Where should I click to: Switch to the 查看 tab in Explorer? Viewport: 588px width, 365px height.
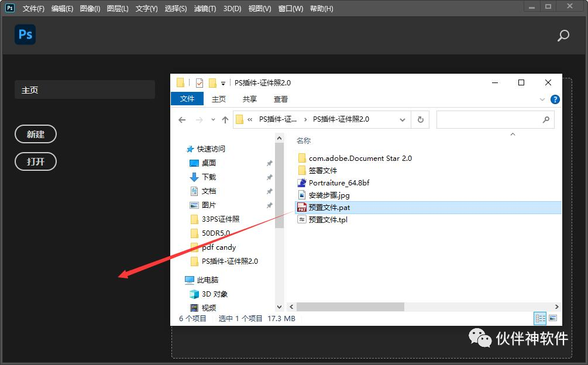pos(280,98)
